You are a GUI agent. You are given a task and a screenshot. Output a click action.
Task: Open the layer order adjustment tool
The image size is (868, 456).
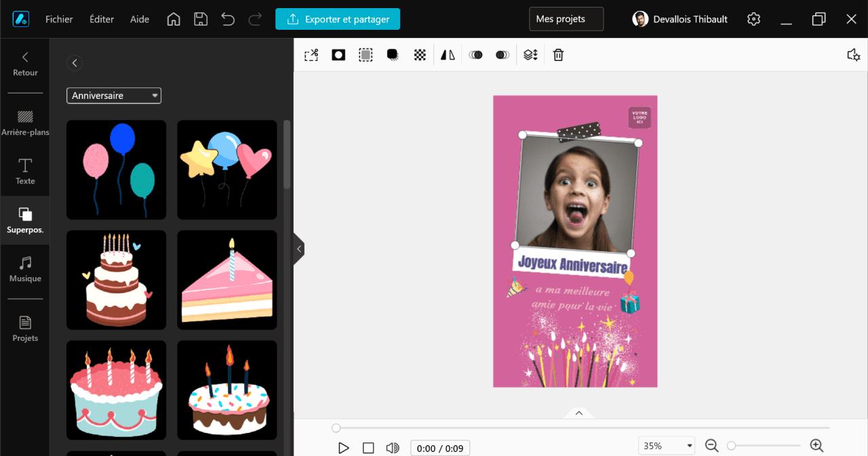click(x=530, y=54)
